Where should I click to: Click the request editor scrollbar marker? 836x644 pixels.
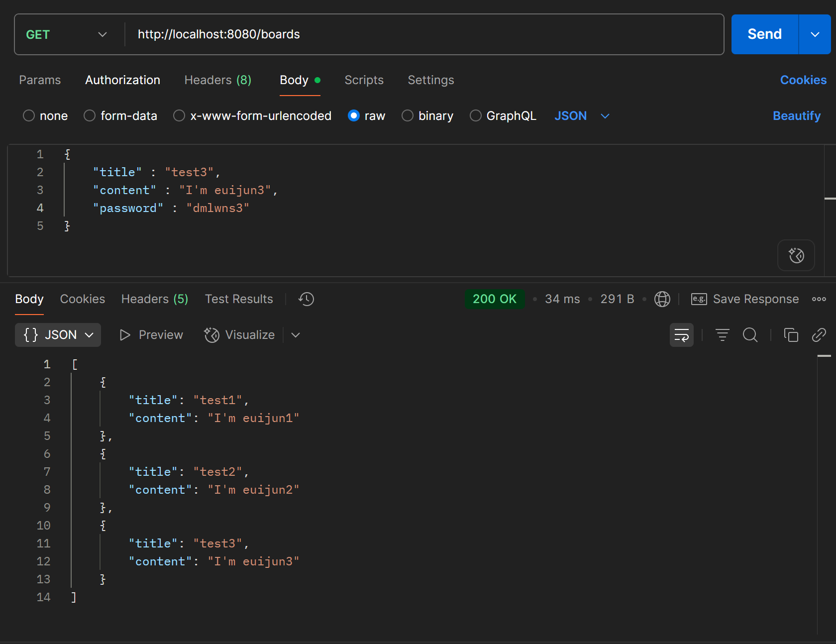[x=830, y=199]
